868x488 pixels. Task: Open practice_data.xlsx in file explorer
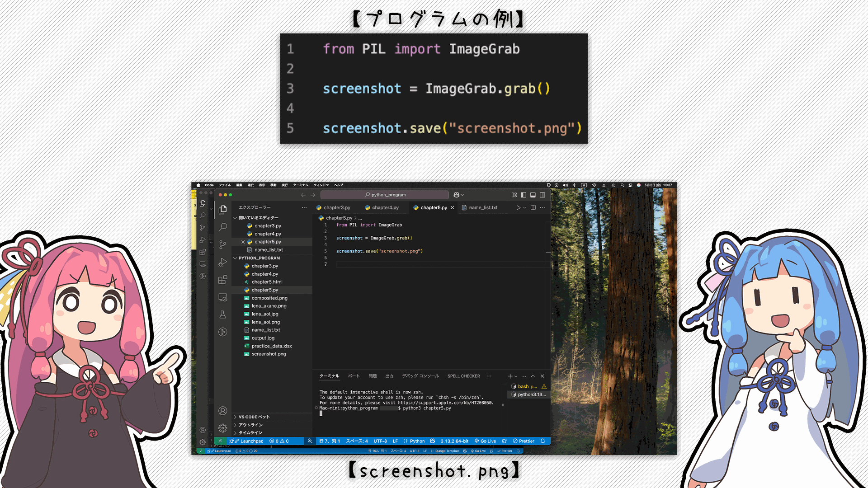272,346
